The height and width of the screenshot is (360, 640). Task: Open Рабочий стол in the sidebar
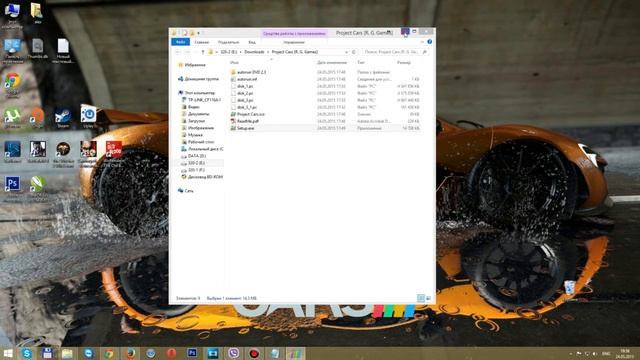pyautogui.click(x=198, y=142)
